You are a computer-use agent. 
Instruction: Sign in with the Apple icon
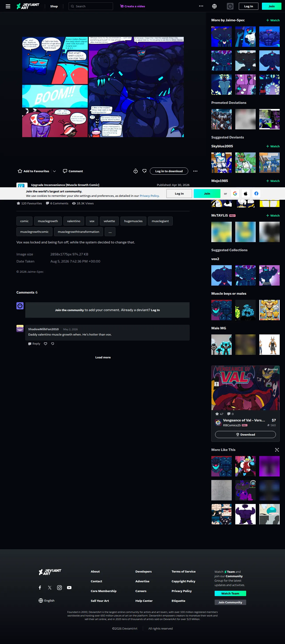246,194
